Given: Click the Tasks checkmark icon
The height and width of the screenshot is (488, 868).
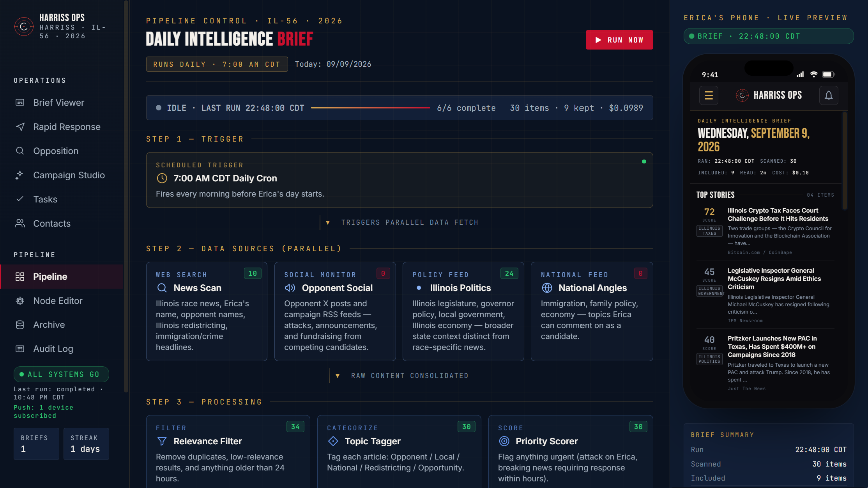Looking at the screenshot, I should [20, 199].
